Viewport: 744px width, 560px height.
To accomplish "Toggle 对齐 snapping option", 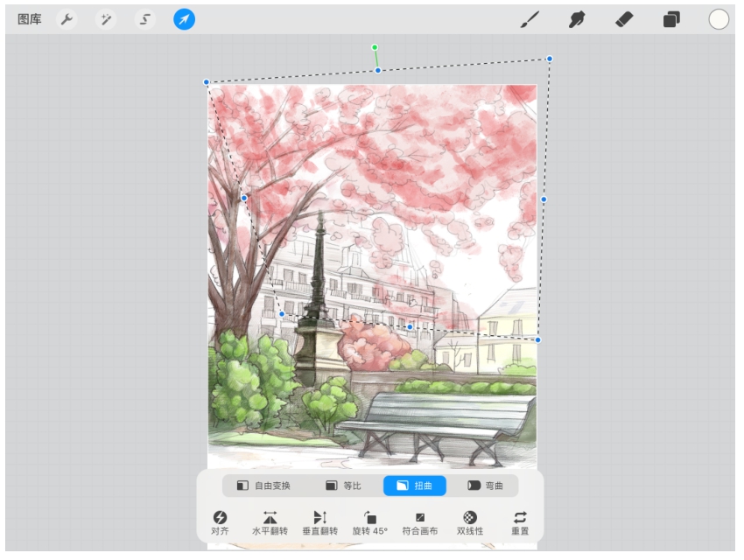I will (220, 523).
